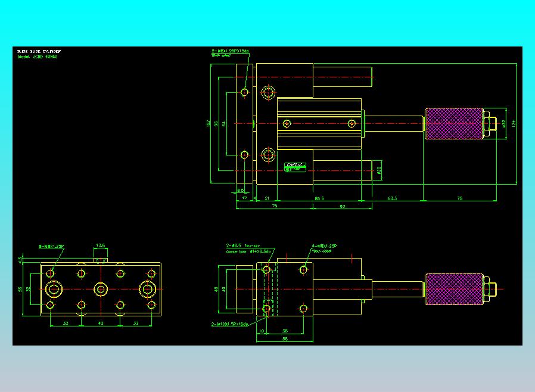The height and width of the screenshot is (392, 535).
Task: Pick the '4.5' vertical dimension
Action: click(20, 260)
